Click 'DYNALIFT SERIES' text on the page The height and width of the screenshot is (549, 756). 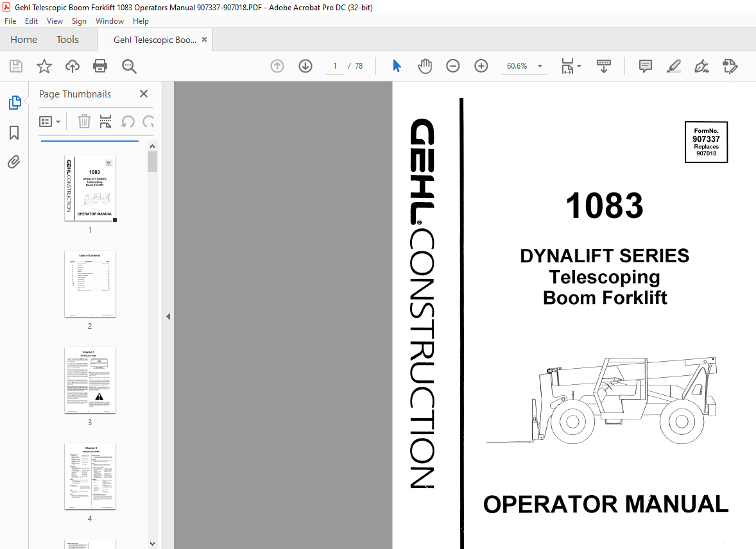(x=605, y=256)
